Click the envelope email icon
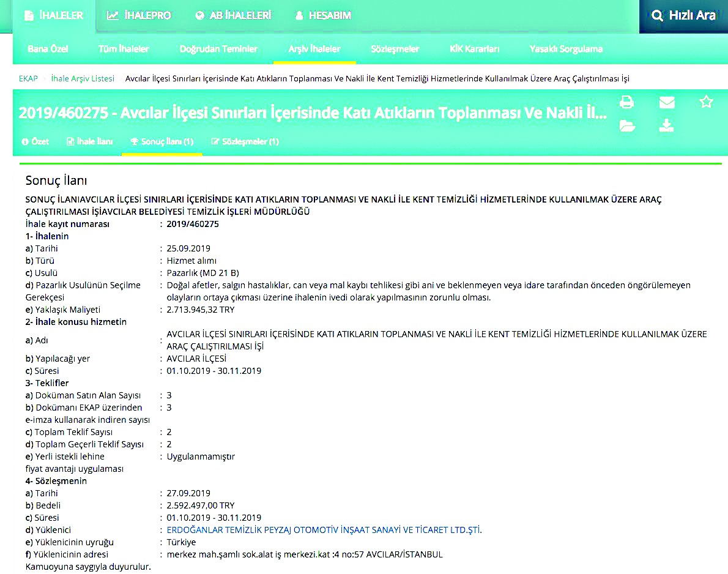 pos(667,102)
